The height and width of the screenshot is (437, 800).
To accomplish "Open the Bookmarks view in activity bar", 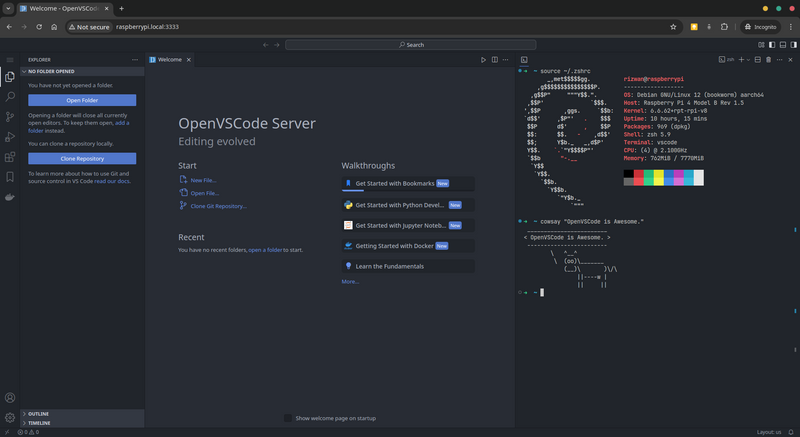I will tap(10, 177).
